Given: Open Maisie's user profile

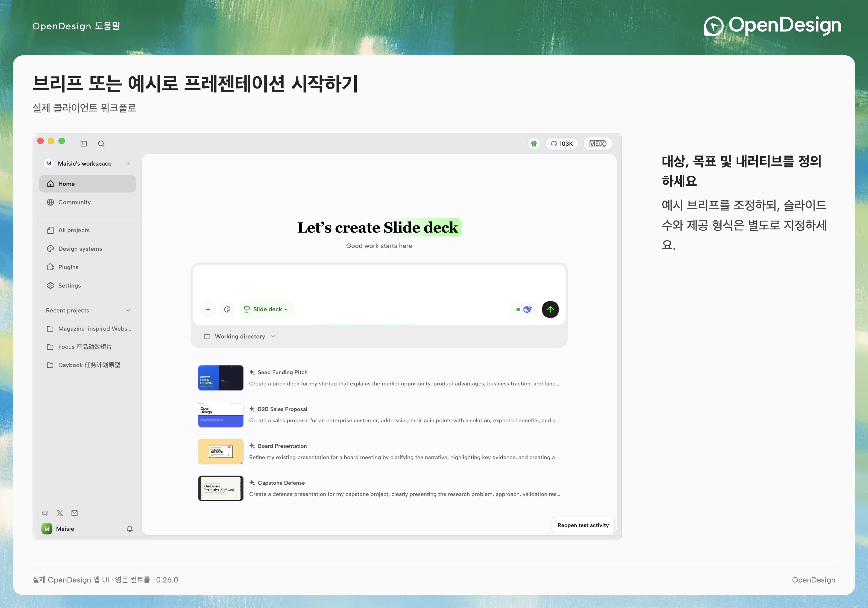Looking at the screenshot, I should click(58, 529).
